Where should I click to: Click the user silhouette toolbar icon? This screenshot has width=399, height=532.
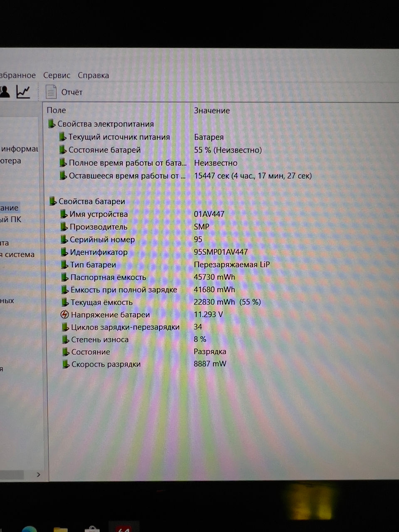point(5,91)
